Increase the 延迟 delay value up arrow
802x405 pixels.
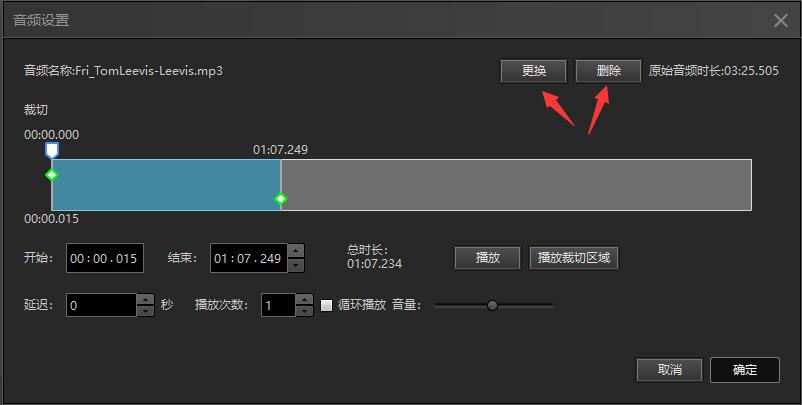point(146,299)
